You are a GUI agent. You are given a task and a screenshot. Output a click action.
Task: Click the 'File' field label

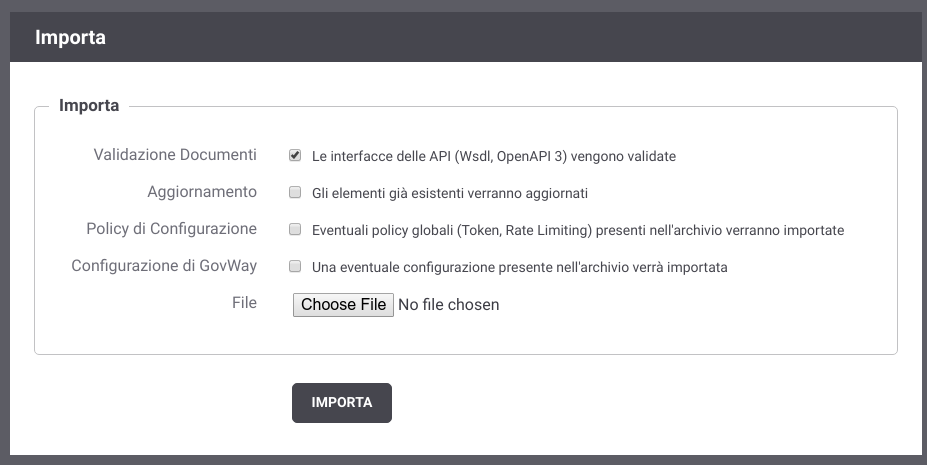point(244,303)
